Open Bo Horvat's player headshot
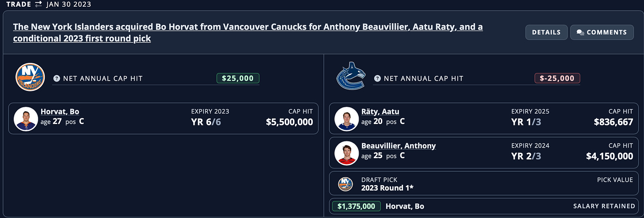Screen dimensions: 644x218 pyautogui.click(x=26, y=119)
